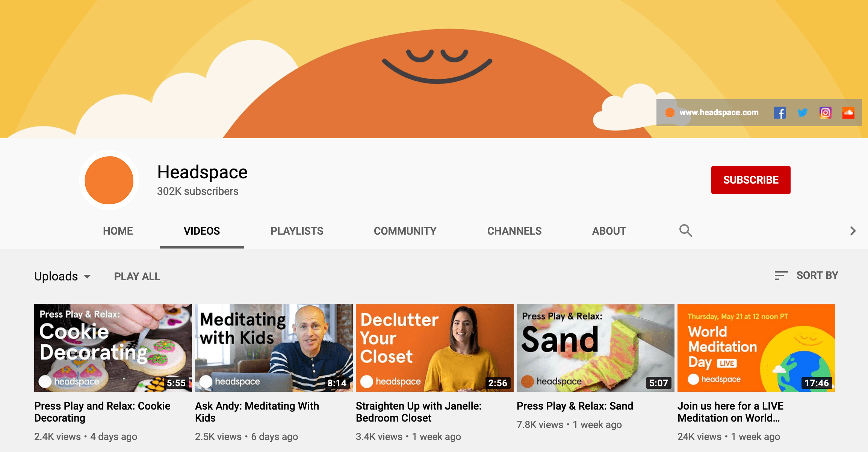The width and height of the screenshot is (868, 452).
Task: Visit the www.headspace.com link
Action: [x=718, y=113]
